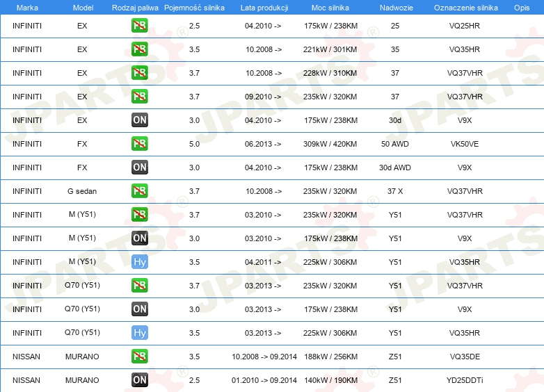Select the 25 body cell
The height and width of the screenshot is (392, 544).
pos(395,26)
